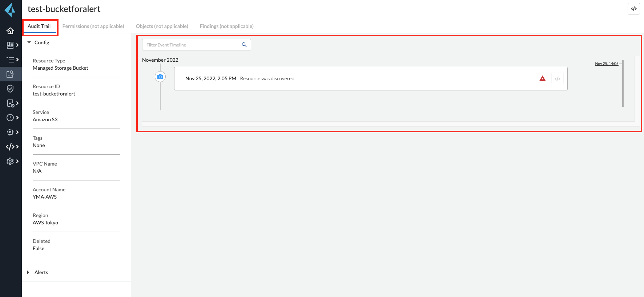Click the 'AWS Tokyo' region value

[x=45, y=223]
